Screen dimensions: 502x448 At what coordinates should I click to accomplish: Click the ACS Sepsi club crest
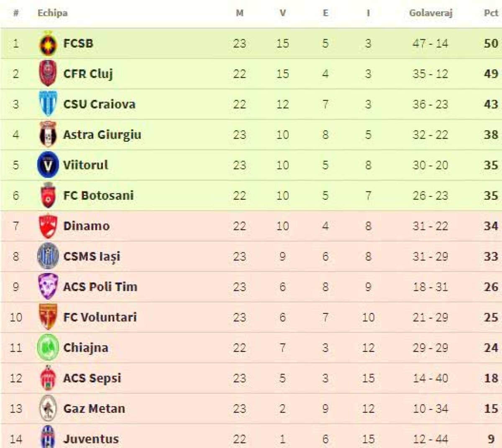pos(48,378)
